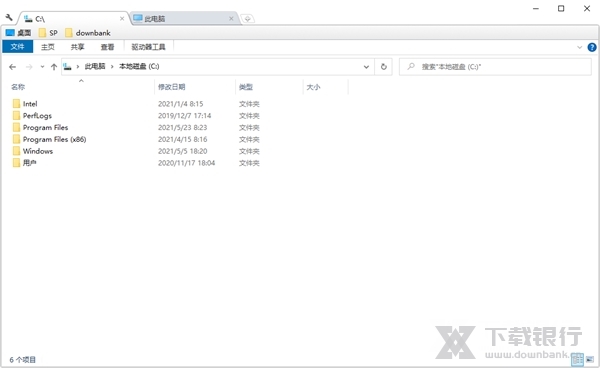Click the drive icon in address bar
Image resolution: width=600 pixels, height=368 pixels.
tap(67, 67)
